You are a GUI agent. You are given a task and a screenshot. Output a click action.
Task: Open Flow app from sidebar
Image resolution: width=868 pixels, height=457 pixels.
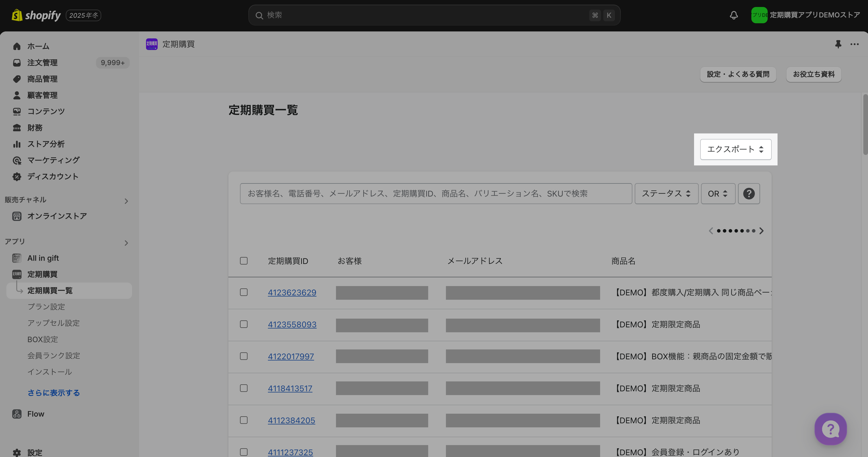click(36, 414)
